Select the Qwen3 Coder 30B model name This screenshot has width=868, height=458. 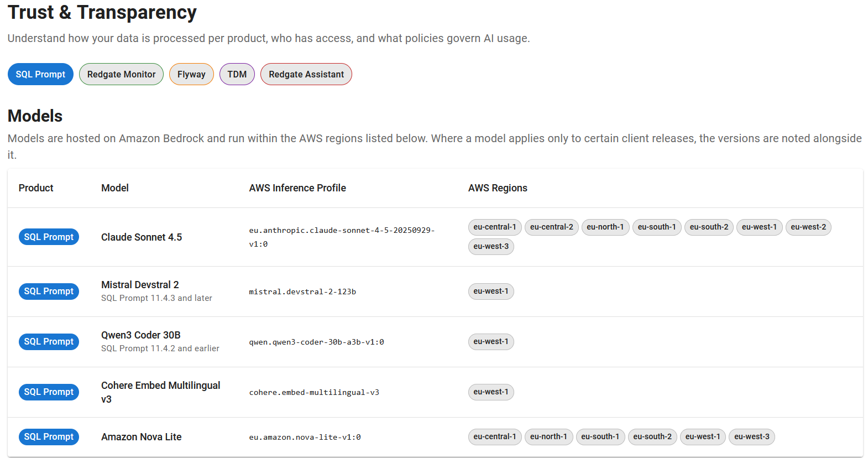(141, 335)
